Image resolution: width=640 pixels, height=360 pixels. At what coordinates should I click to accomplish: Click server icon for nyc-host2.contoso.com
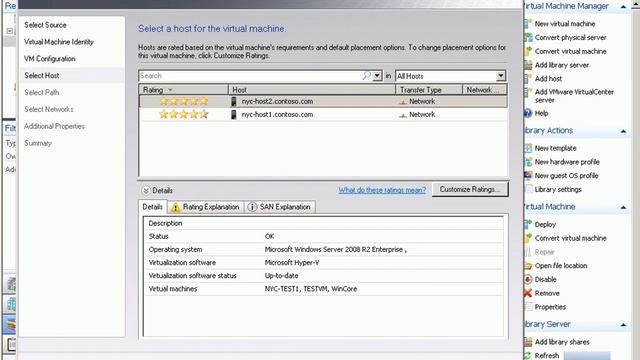(x=234, y=101)
